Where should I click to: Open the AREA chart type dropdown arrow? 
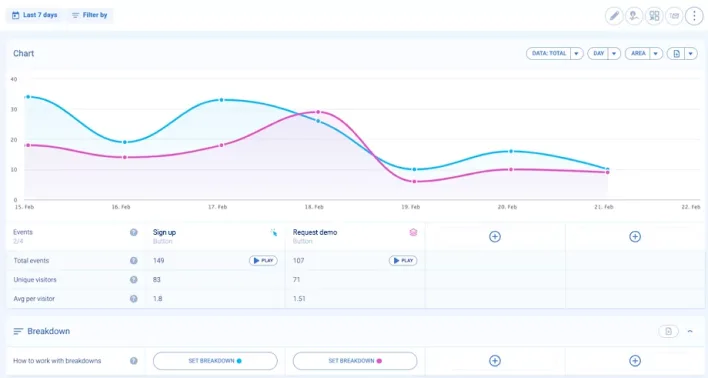tap(656, 54)
